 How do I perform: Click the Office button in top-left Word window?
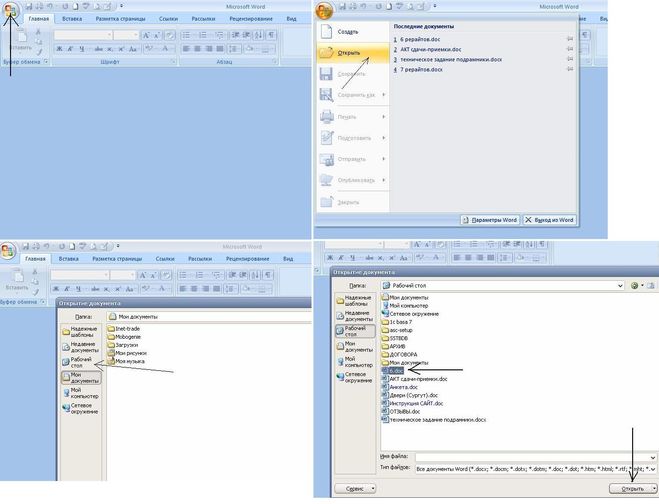click(11, 11)
